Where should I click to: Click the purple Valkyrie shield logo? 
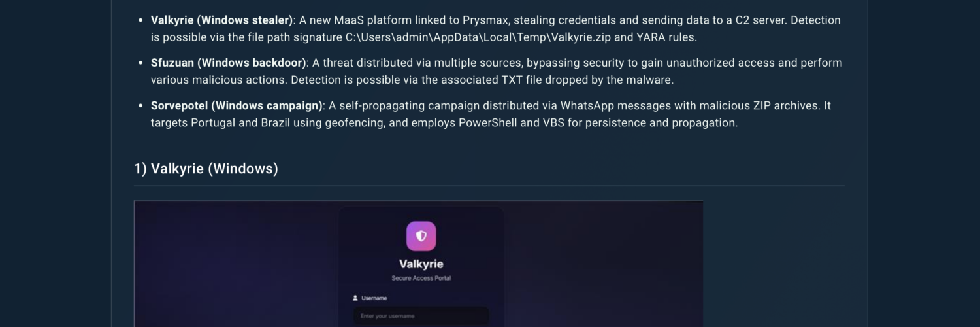click(x=421, y=236)
